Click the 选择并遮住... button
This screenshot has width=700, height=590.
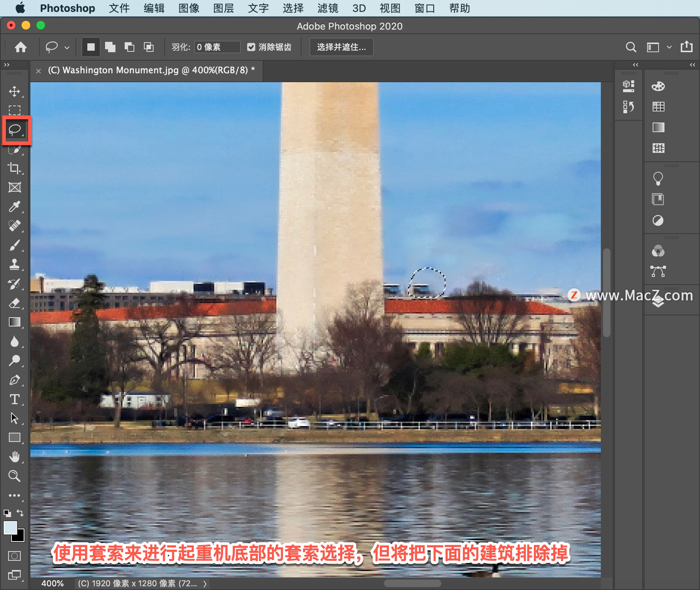(341, 47)
